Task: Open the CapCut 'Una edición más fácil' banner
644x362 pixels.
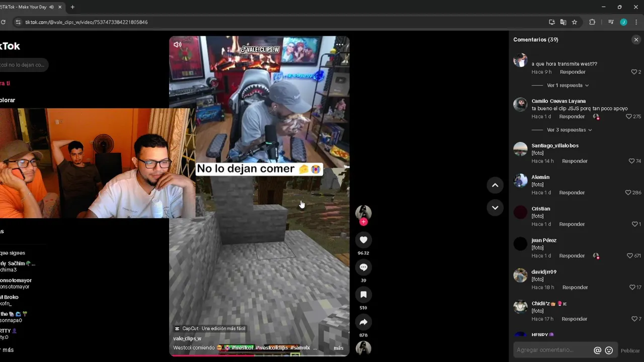Action: click(x=210, y=328)
